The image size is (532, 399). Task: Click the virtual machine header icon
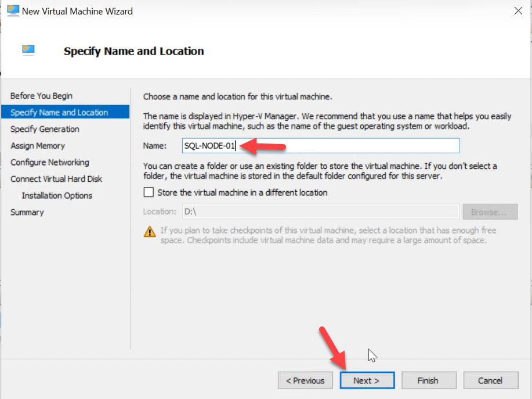click(x=28, y=50)
